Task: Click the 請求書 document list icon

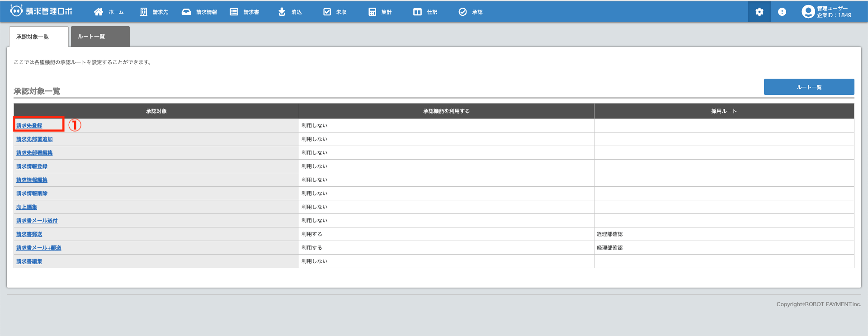Action: click(x=234, y=12)
